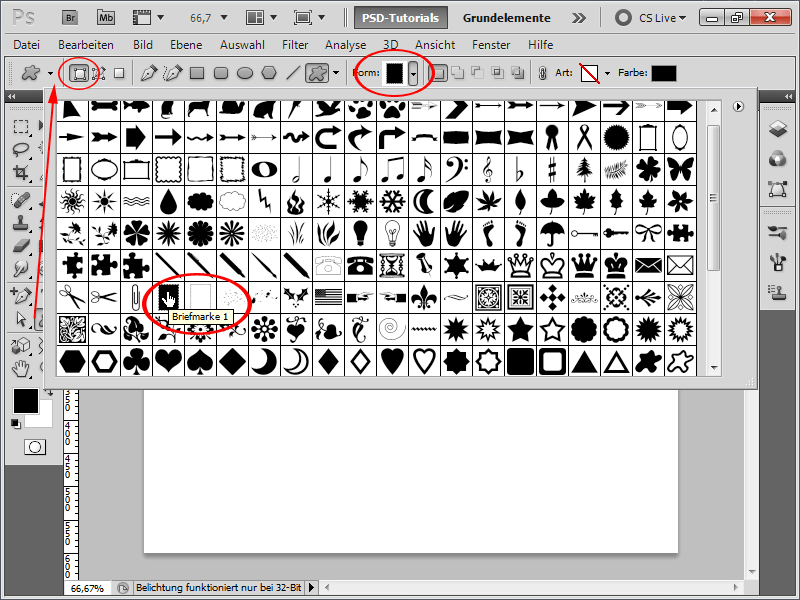Select the bass clef music shape

pos(456,169)
